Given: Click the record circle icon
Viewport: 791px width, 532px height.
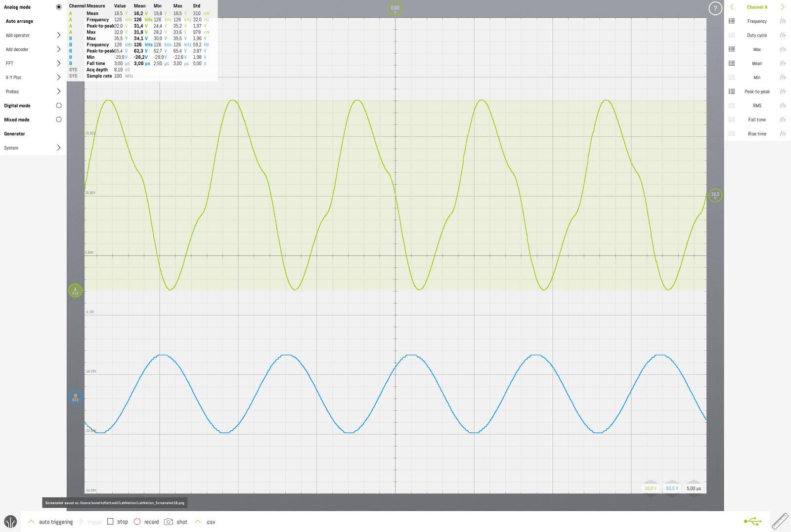Looking at the screenshot, I should click(x=137, y=522).
